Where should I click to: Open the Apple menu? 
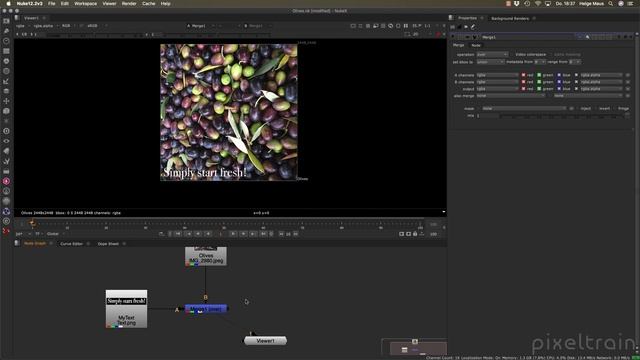coord(8,4)
